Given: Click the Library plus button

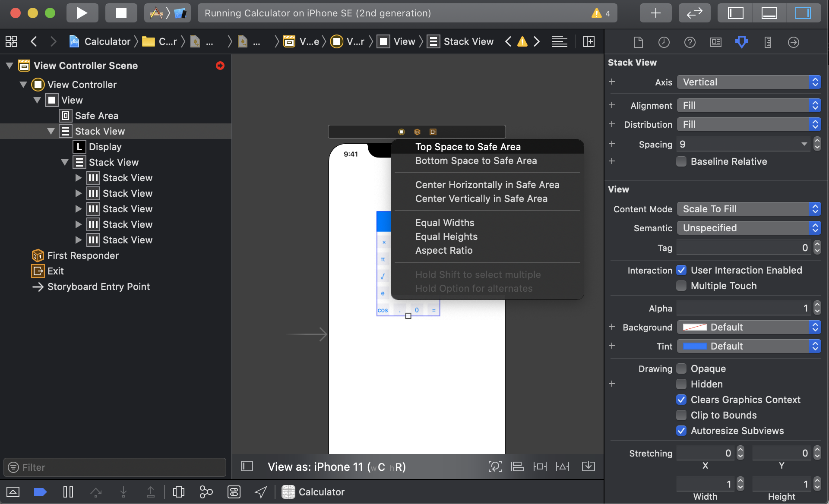Looking at the screenshot, I should point(655,13).
